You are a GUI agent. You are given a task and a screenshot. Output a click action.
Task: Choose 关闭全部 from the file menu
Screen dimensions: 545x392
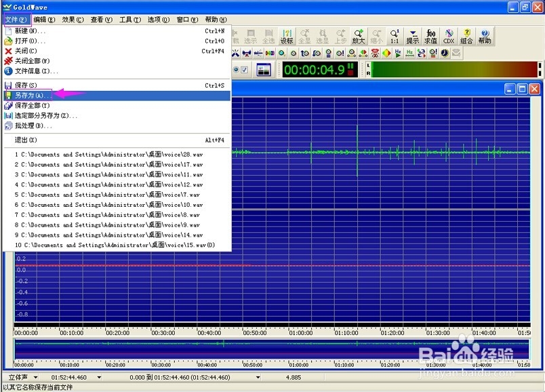(x=117, y=61)
